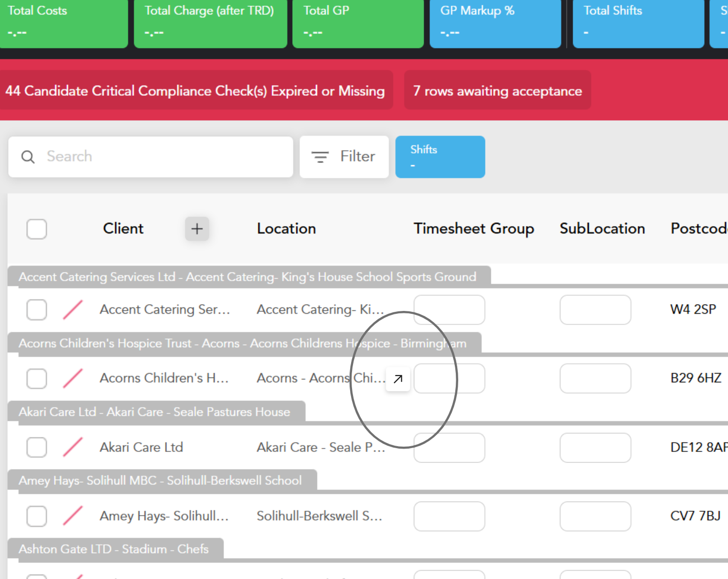Check the Accent Catering row checkbox

(x=37, y=310)
